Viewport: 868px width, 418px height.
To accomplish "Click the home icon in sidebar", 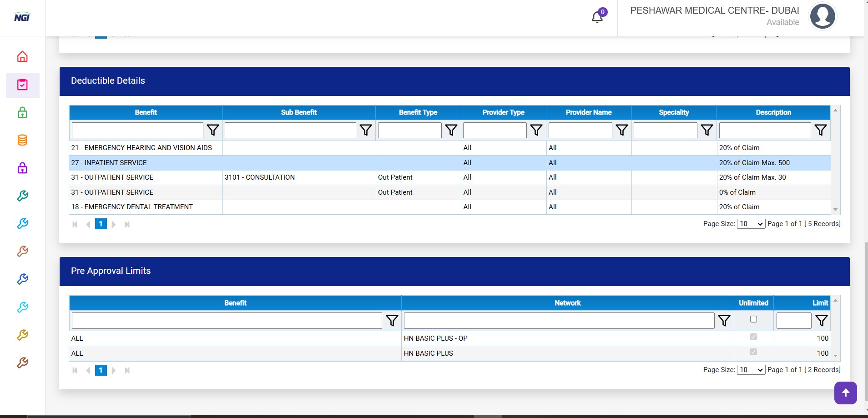I will [22, 57].
